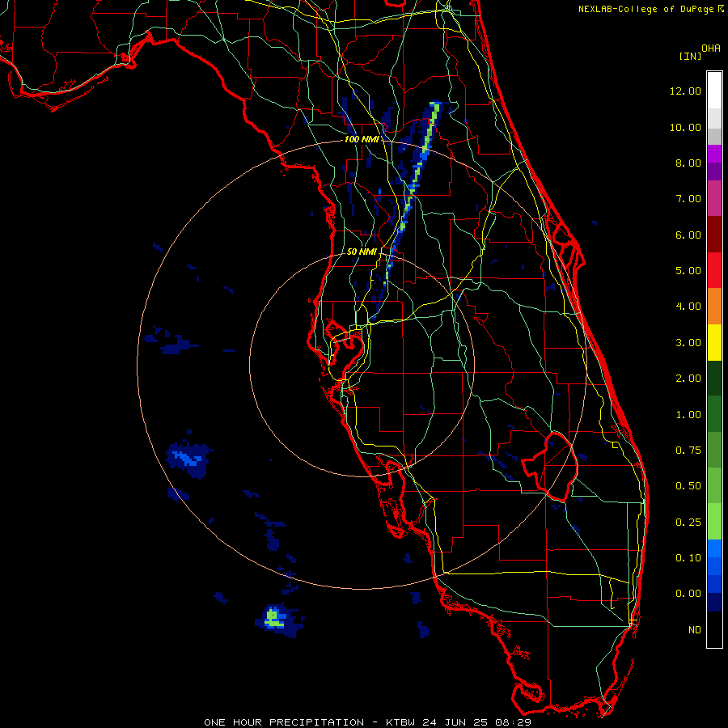The height and width of the screenshot is (728, 728).
Task: Select the black ND swatch at legend bottom
Action: click(714, 629)
